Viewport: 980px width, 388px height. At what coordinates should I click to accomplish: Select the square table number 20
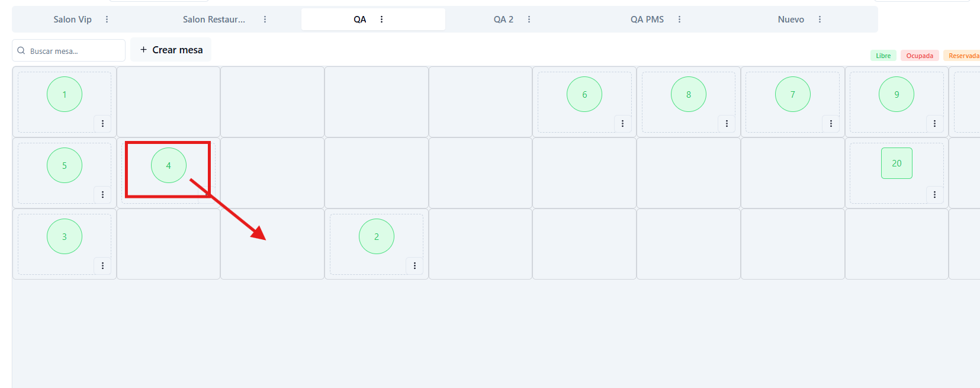click(897, 163)
